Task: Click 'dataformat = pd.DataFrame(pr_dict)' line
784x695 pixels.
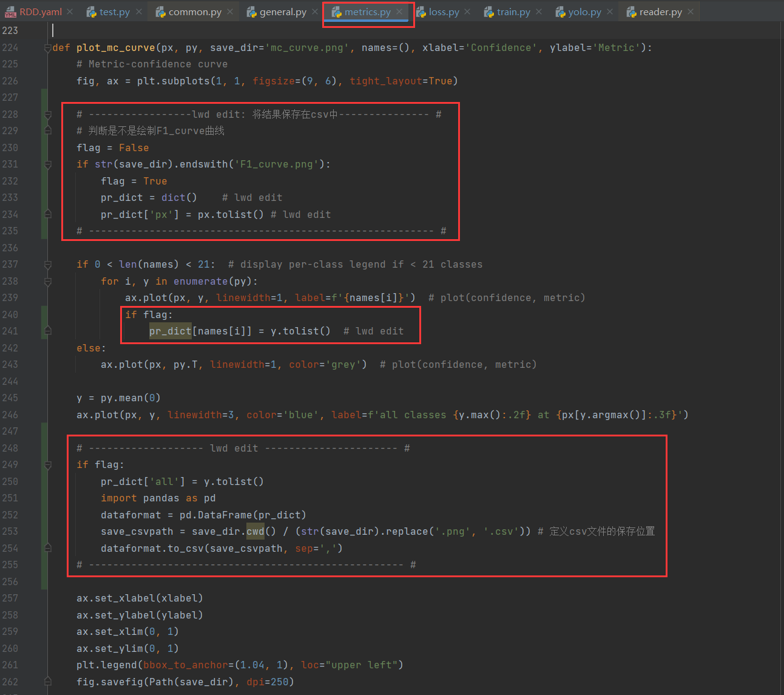Action: click(204, 515)
